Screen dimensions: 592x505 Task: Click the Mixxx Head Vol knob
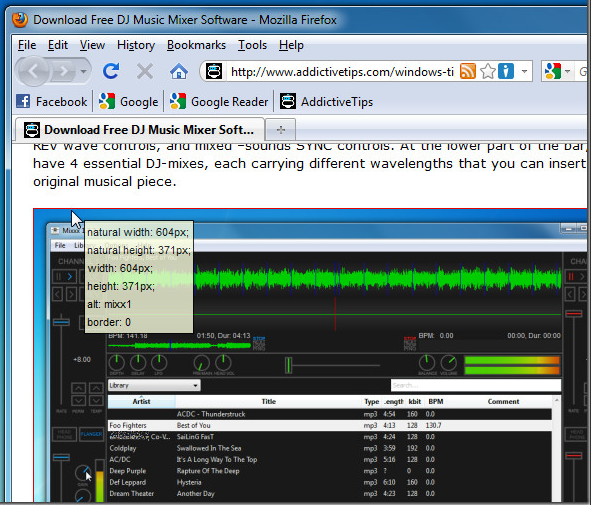[223, 363]
